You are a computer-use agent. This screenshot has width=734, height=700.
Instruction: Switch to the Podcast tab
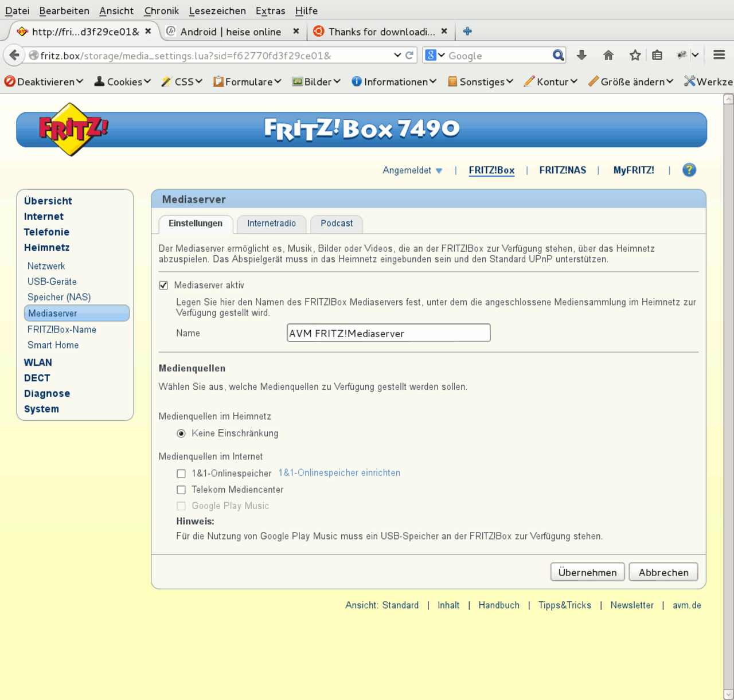pyautogui.click(x=337, y=224)
